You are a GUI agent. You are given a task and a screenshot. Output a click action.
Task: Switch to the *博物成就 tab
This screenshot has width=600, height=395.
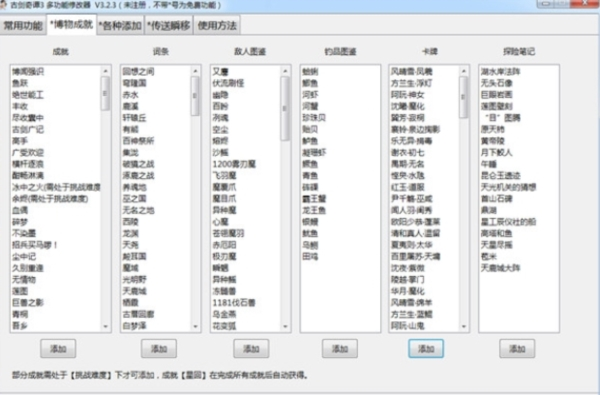point(71,25)
